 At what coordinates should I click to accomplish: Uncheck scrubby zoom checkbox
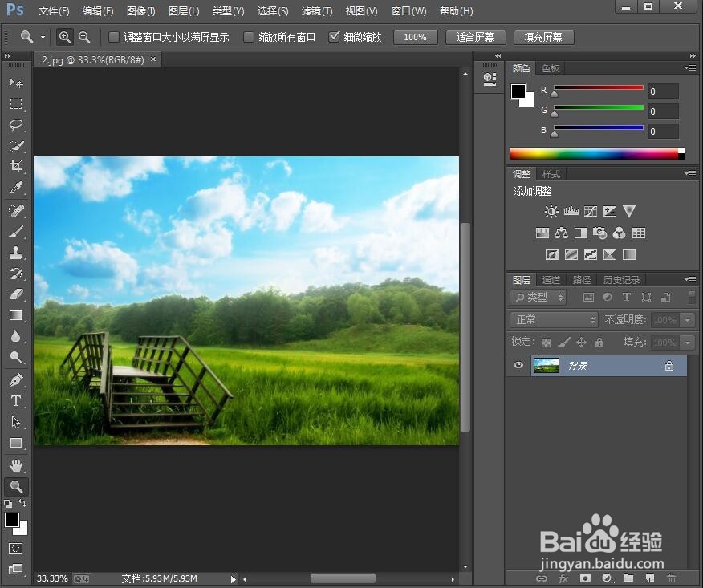pyautogui.click(x=334, y=37)
